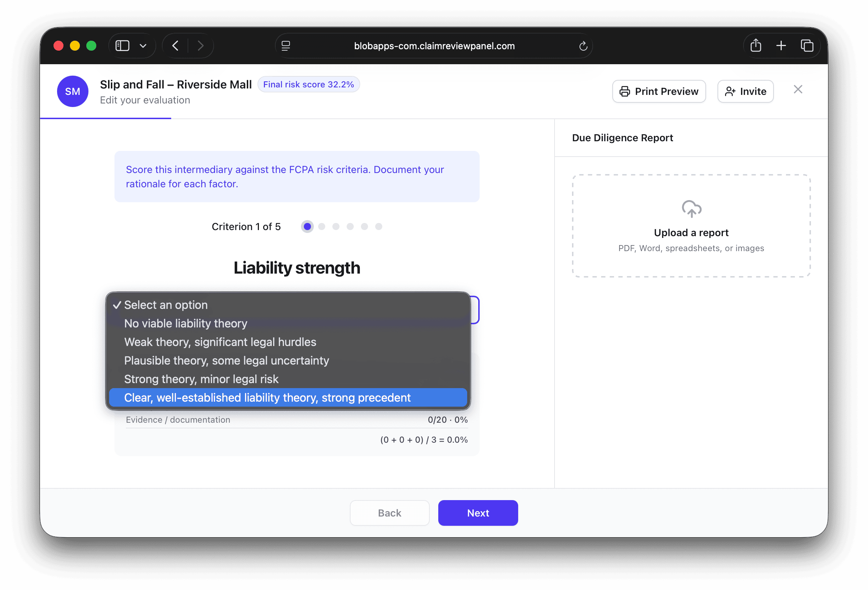Click 'Criterion 1 of 5' label

(246, 227)
